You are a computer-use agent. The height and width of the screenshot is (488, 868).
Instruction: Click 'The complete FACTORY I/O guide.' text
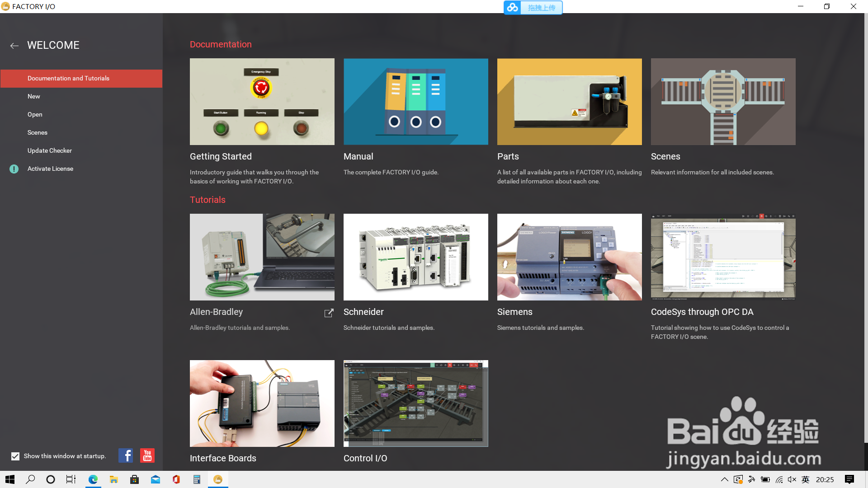coord(391,173)
